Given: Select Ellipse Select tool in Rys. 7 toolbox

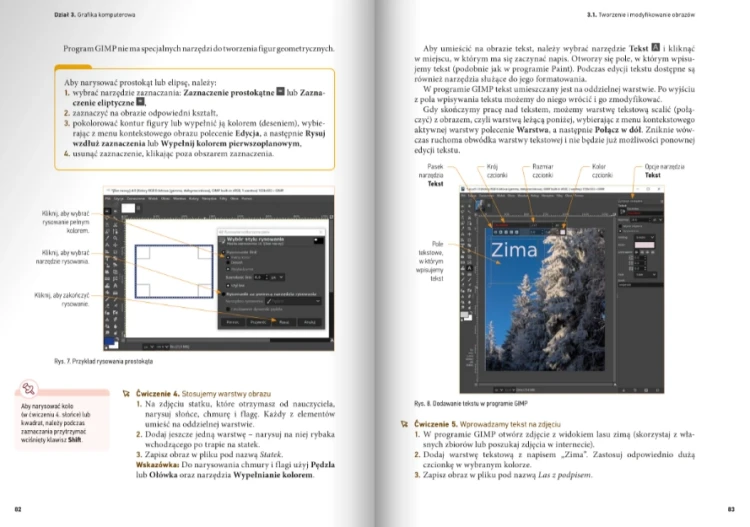Looking at the screenshot, I should (115, 211).
